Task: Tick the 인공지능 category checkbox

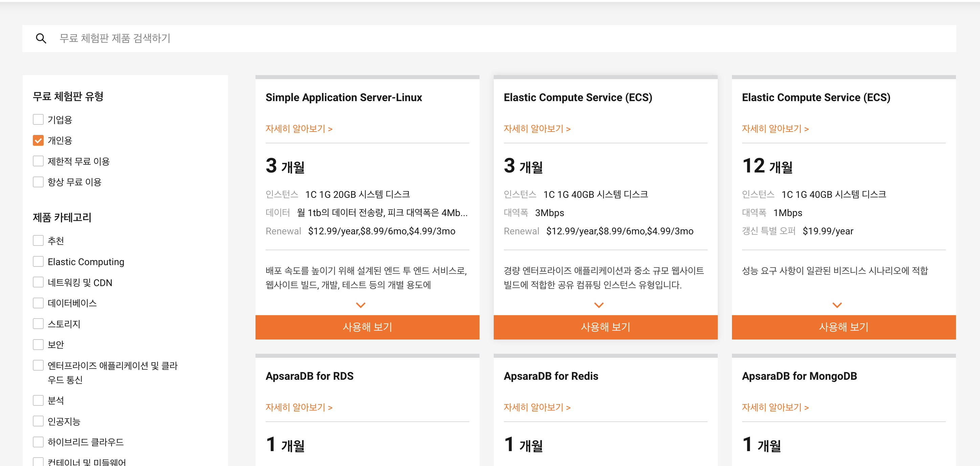Action: point(38,421)
